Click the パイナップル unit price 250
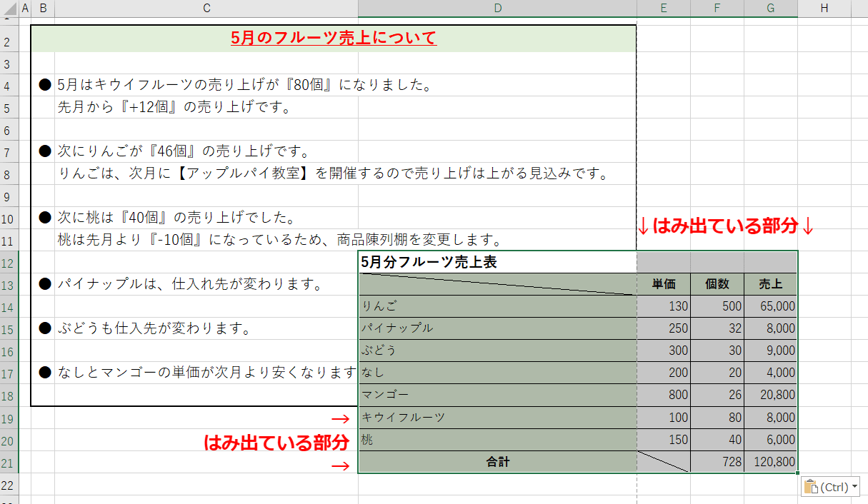868x504 pixels. [664, 328]
